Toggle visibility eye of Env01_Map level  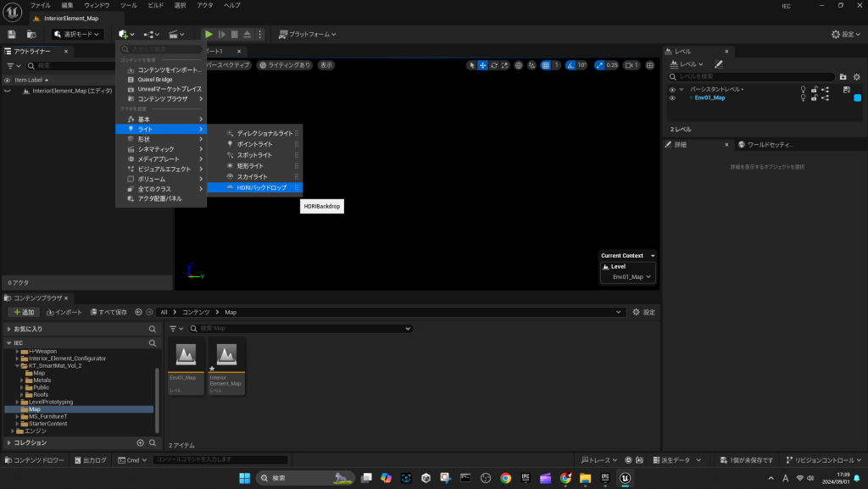coord(672,97)
